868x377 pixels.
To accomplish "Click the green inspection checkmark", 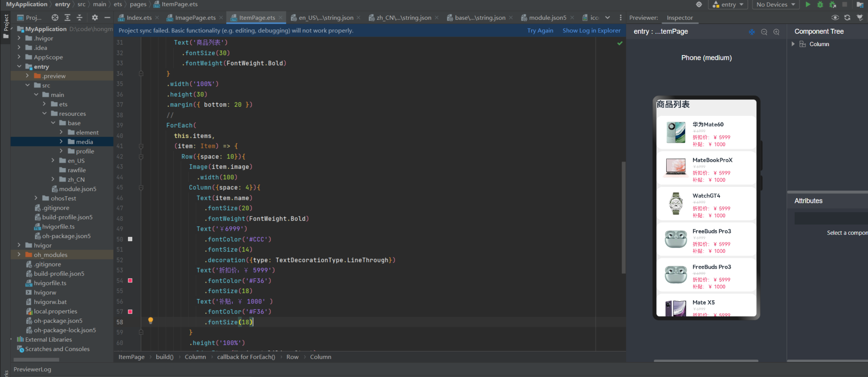I will click(x=620, y=43).
